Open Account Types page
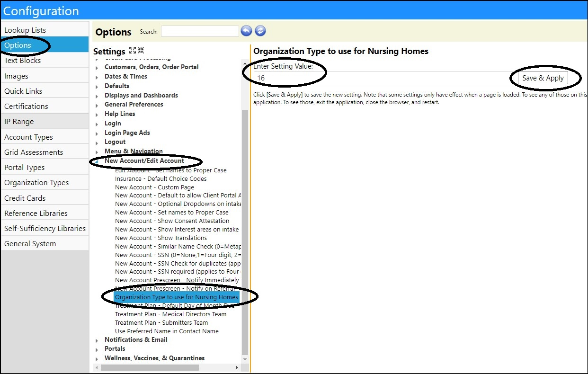The image size is (588, 374). 45,137
